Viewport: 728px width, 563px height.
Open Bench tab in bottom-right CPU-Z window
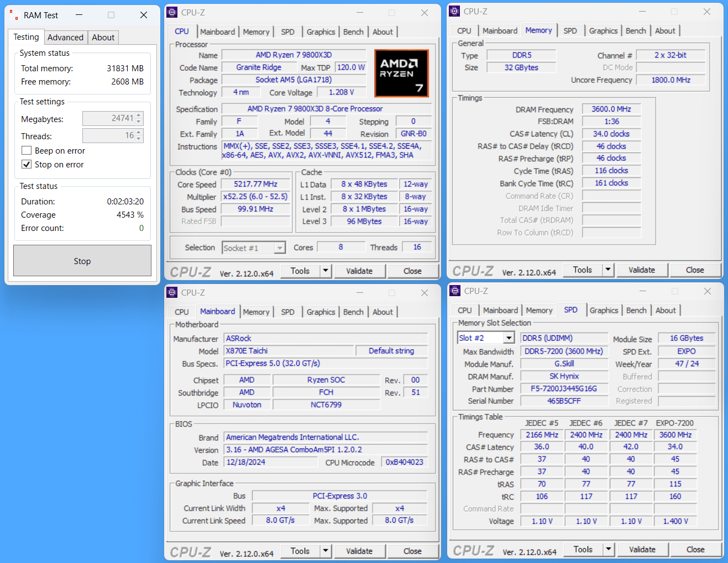[636, 311]
